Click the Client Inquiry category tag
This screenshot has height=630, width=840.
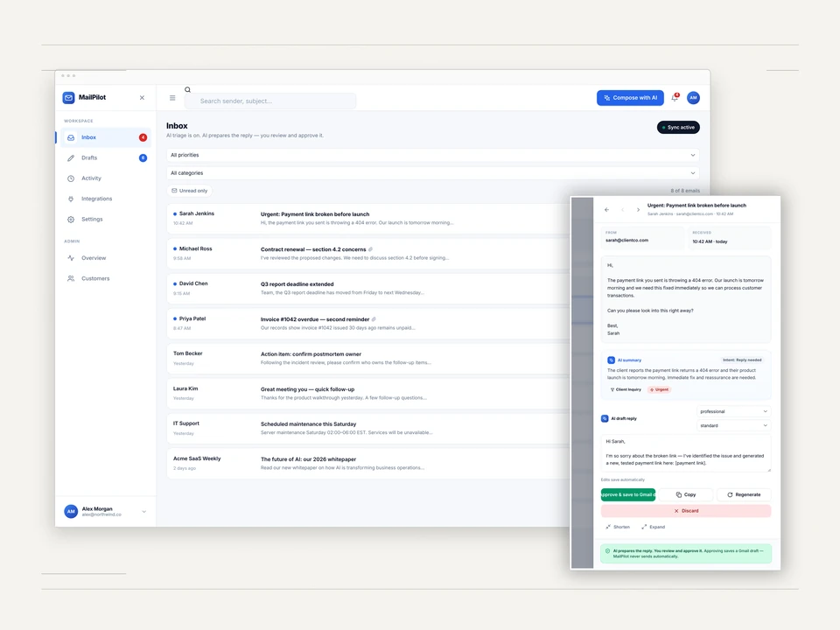coord(626,389)
